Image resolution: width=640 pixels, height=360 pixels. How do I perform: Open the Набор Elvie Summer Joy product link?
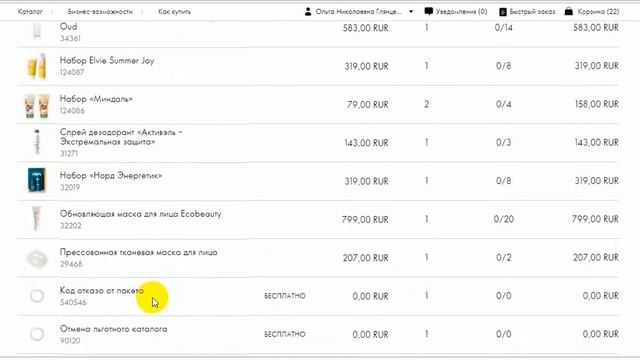pyautogui.click(x=107, y=61)
